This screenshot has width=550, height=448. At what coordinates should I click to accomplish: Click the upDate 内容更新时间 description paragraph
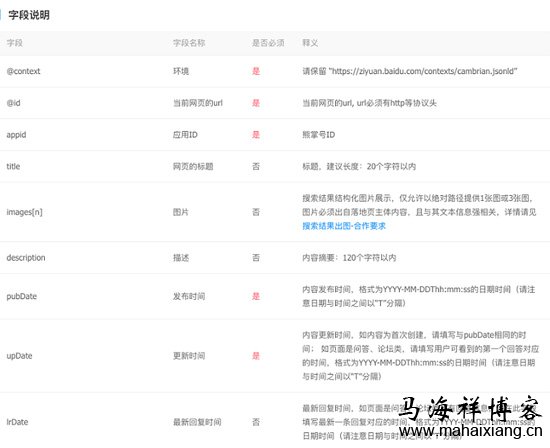(420, 356)
